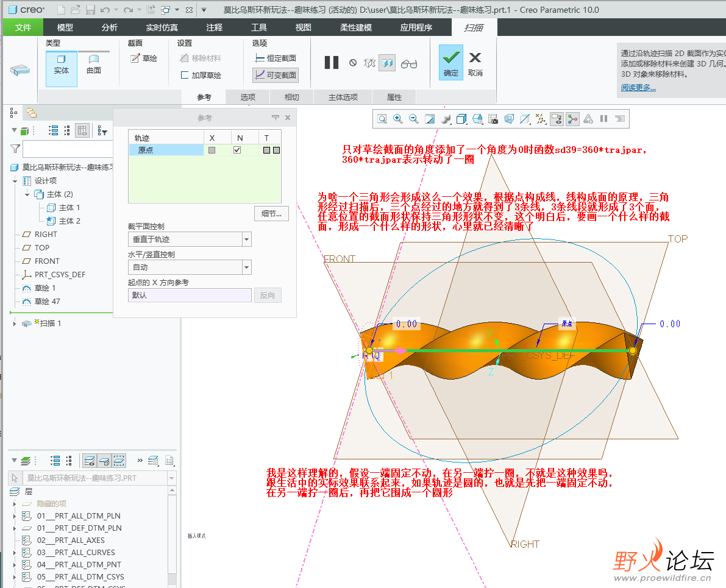Click the start X-direction reference field
Viewport: 726px width, 588px height.
(190, 296)
